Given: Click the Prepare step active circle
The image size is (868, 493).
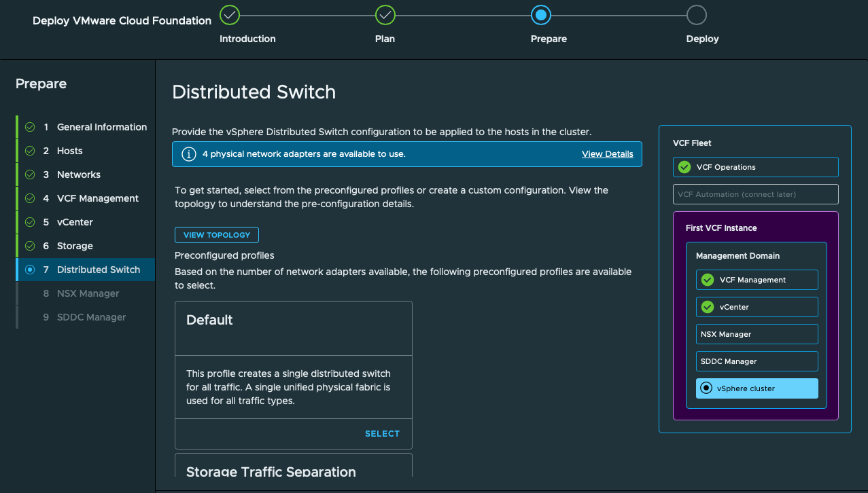Looking at the screenshot, I should tap(541, 14).
